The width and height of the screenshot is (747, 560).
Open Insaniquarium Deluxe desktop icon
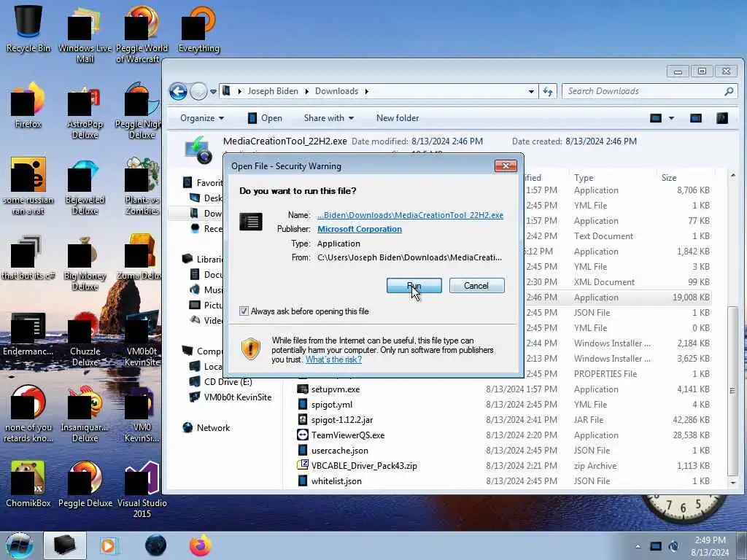pyautogui.click(x=85, y=413)
